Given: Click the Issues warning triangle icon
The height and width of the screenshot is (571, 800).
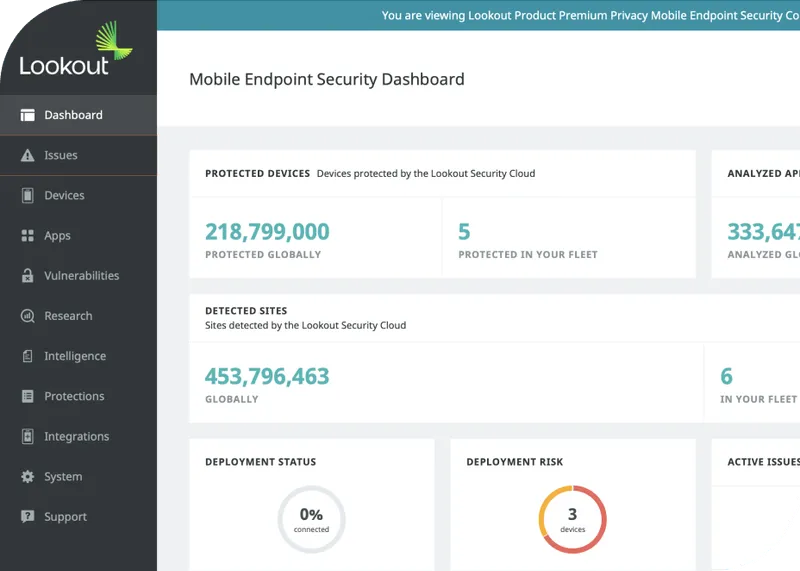Looking at the screenshot, I should pos(28,155).
